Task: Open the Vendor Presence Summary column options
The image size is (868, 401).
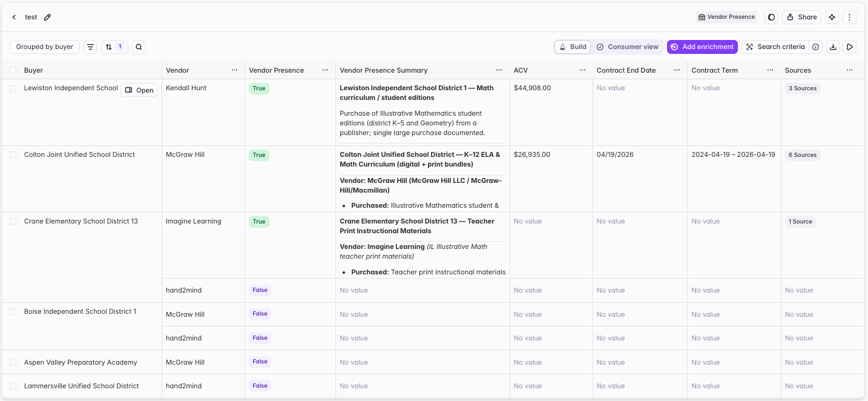Action: click(x=499, y=70)
